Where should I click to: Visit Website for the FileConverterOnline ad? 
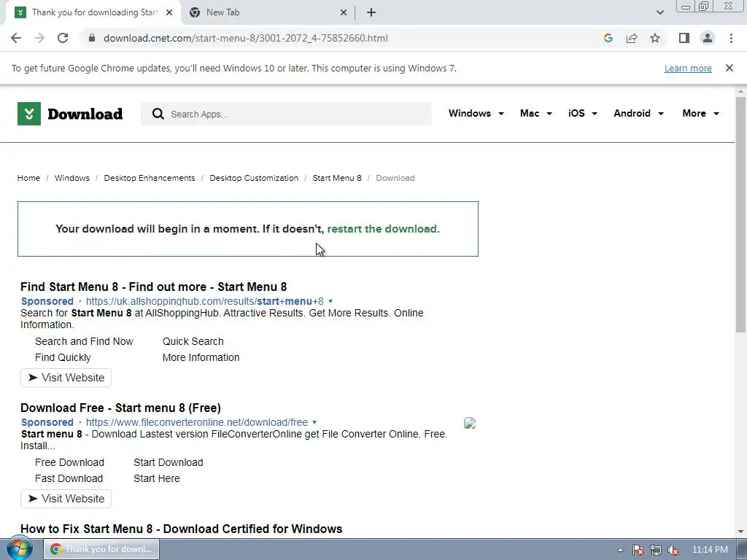[x=66, y=499]
